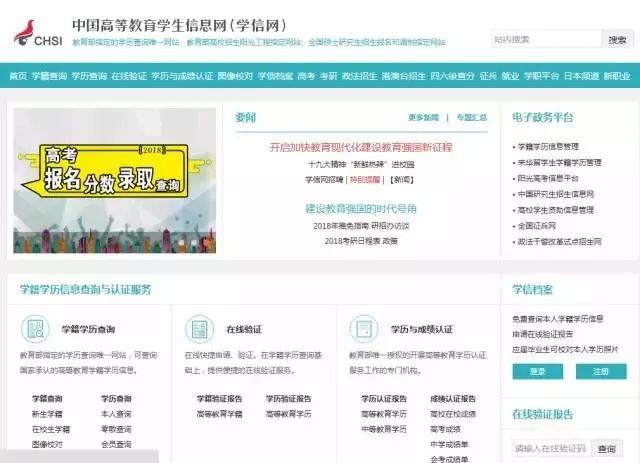Open the 新职业 nav item
Viewport: 640px width, 463px height.
point(617,76)
